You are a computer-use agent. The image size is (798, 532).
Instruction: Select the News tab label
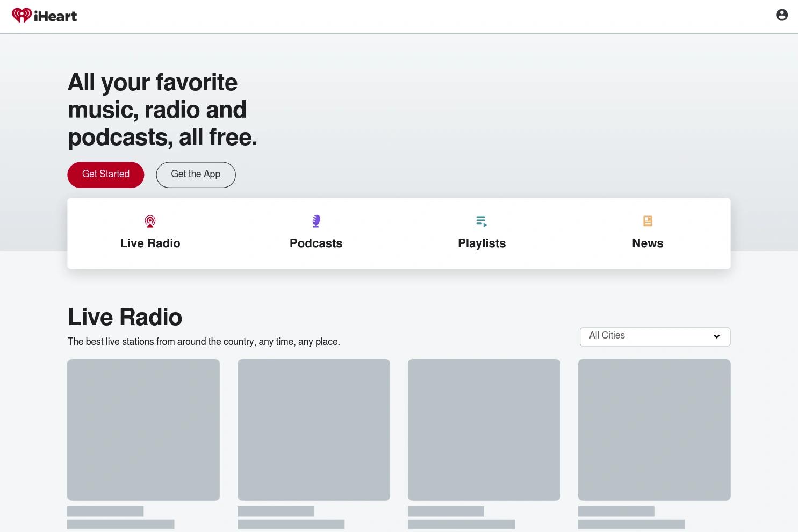[x=648, y=243]
